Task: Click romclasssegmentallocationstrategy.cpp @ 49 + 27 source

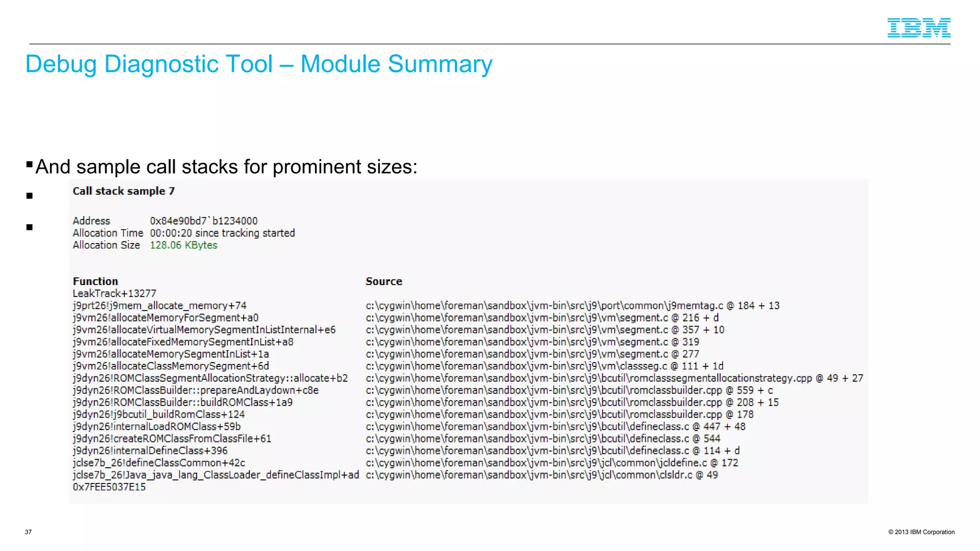Action: click(615, 378)
